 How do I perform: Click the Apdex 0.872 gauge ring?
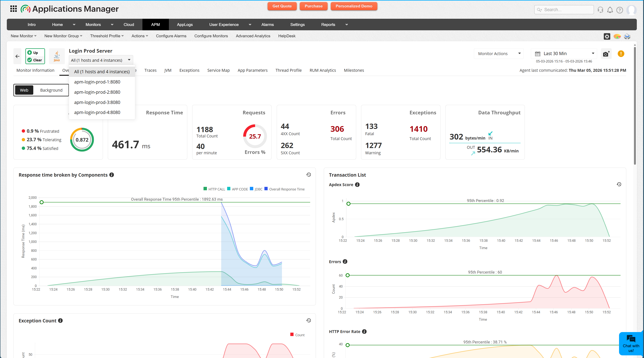pyautogui.click(x=82, y=140)
